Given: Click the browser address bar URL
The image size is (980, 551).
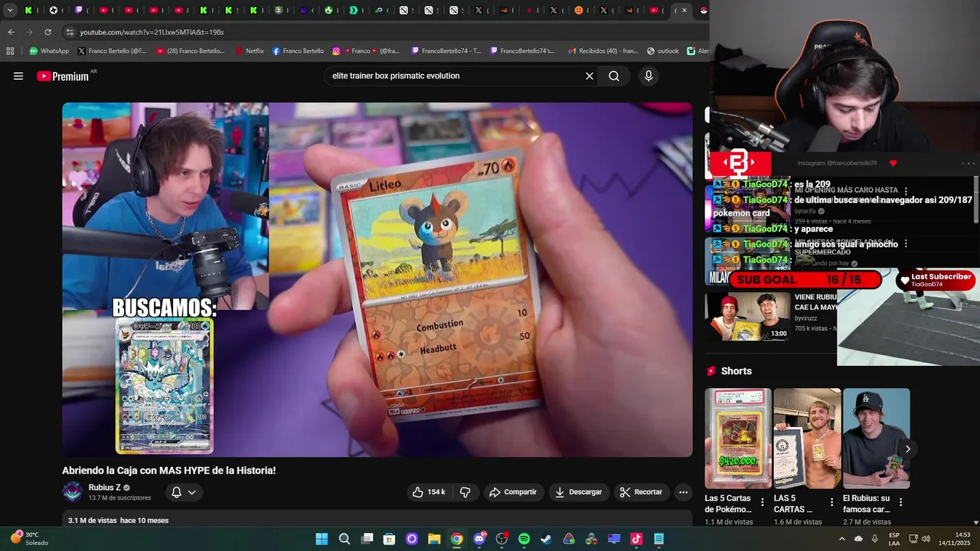Looking at the screenshot, I should (x=152, y=32).
